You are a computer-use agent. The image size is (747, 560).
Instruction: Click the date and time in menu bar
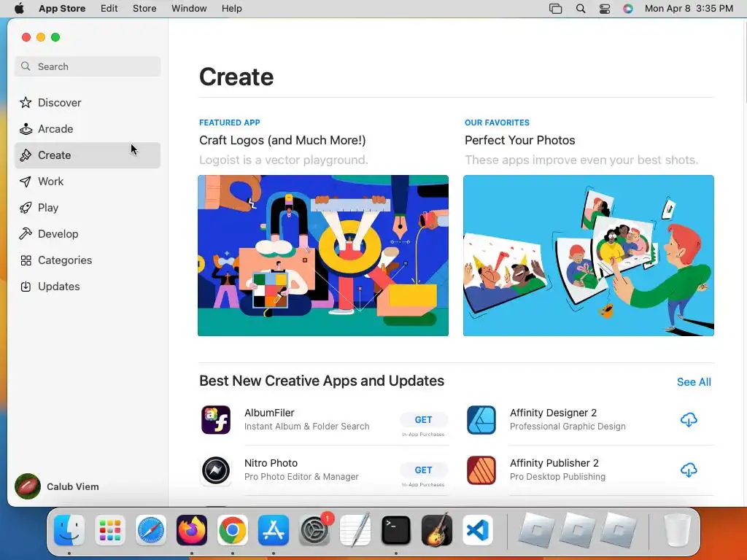tap(689, 9)
